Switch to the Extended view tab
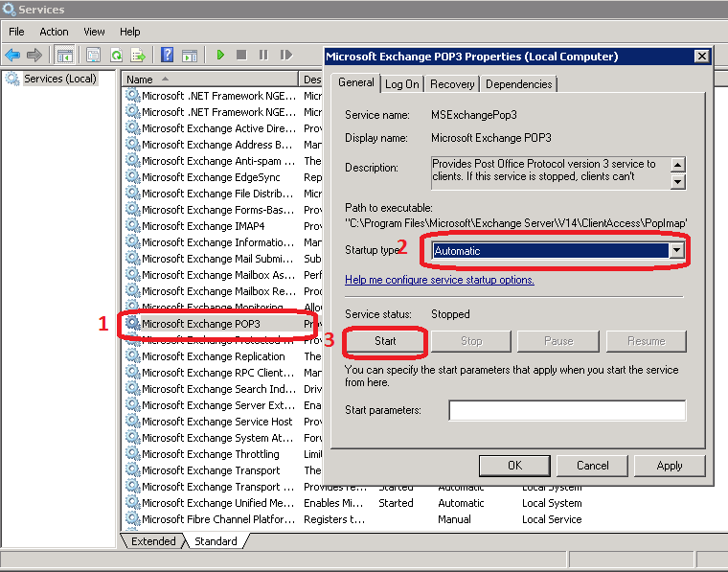 [x=153, y=541]
